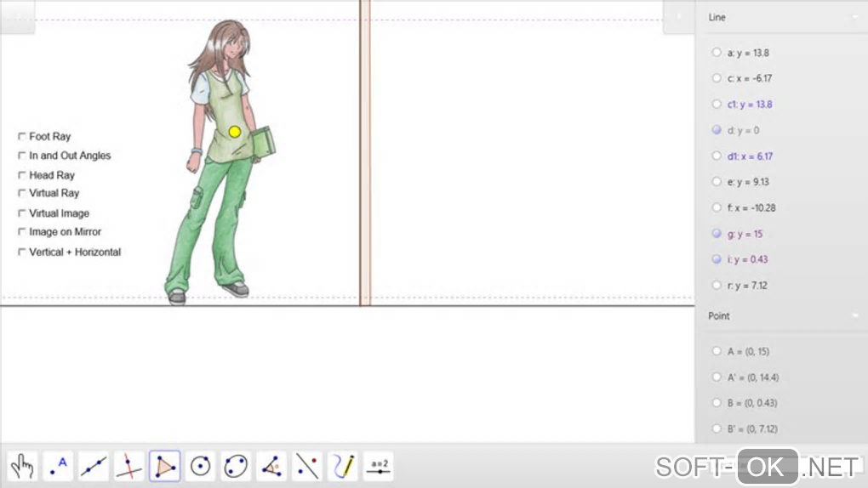Toggle visibility of line d: y = 0
The width and height of the screenshot is (868, 488).
tap(717, 129)
